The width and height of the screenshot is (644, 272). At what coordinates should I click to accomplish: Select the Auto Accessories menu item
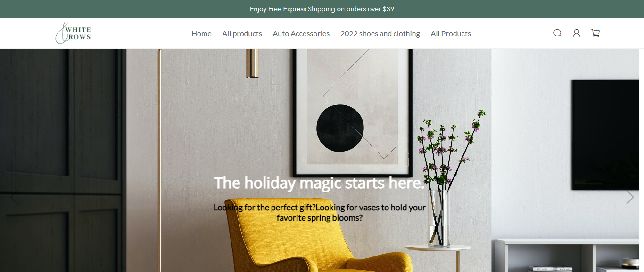301,34
